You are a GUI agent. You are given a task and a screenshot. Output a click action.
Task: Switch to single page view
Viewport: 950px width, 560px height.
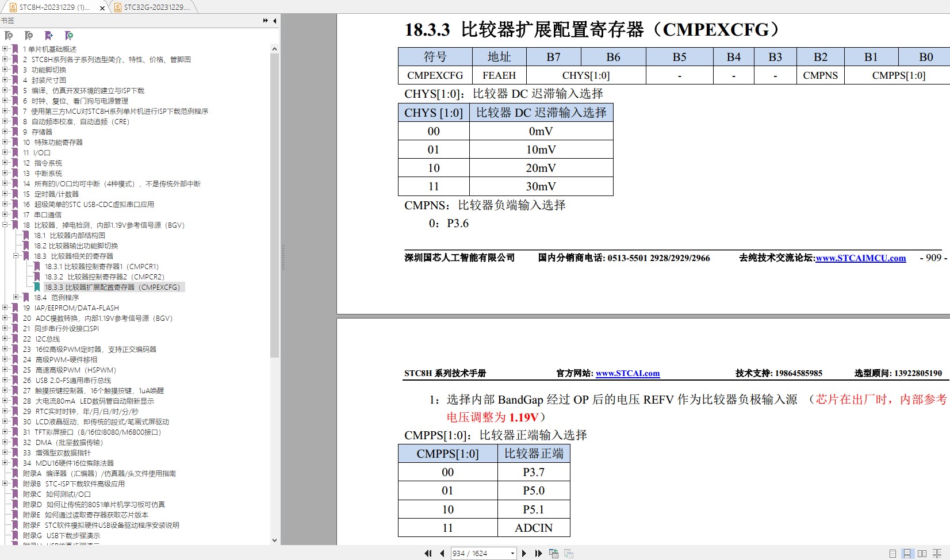click(x=892, y=554)
